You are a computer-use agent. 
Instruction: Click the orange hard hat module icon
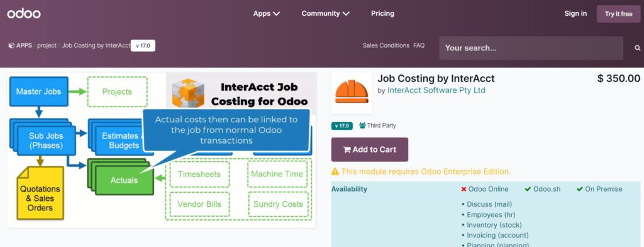[352, 93]
